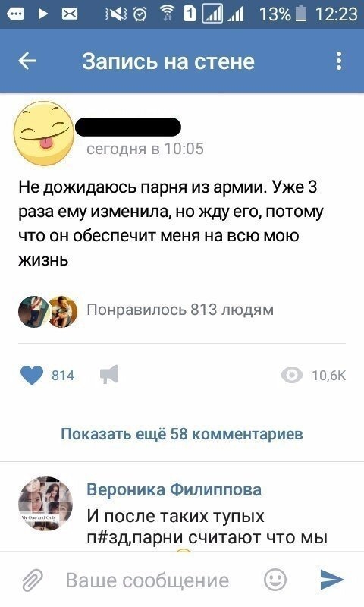This screenshot has width=364, height=607.
Task: Share the post via megaphone icon
Action: pyautogui.click(x=109, y=375)
